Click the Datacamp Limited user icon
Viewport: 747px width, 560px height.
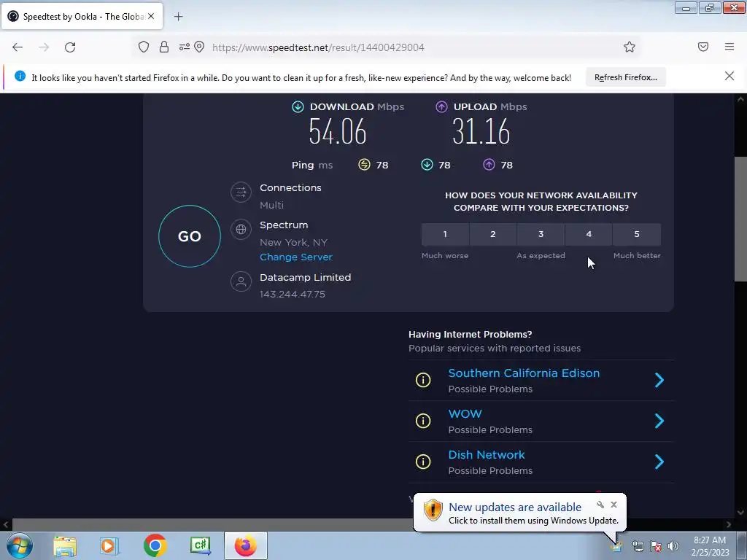pos(241,281)
